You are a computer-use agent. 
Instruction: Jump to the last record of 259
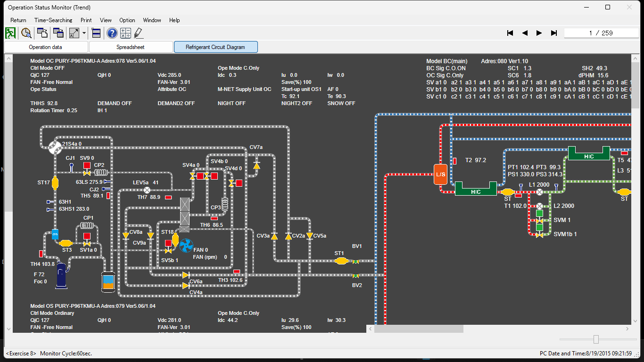pyautogui.click(x=553, y=33)
